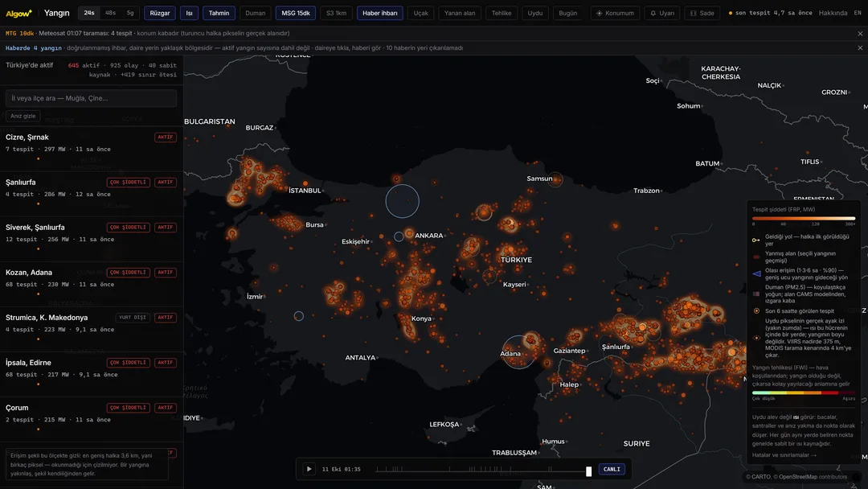Select the İpsala, Edirne fire entry
This screenshot has height=489, width=868.
coord(92,374)
